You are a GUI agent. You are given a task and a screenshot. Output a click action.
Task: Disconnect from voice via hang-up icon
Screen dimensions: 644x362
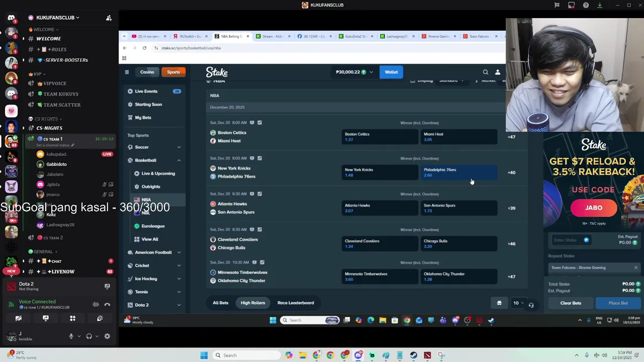[107, 304]
